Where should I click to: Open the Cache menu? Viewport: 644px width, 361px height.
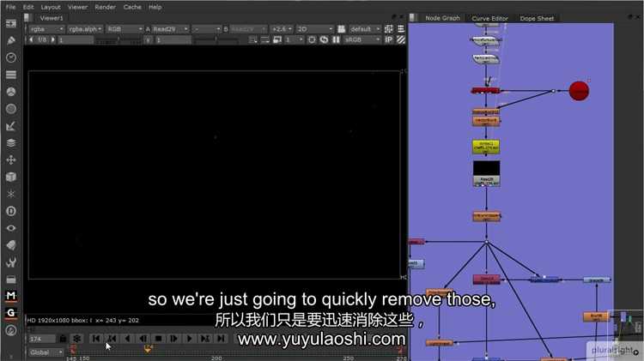[132, 7]
